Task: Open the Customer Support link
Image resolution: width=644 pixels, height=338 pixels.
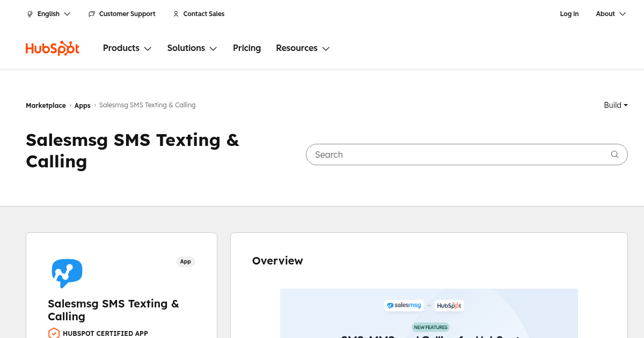Action: pyautogui.click(x=127, y=14)
